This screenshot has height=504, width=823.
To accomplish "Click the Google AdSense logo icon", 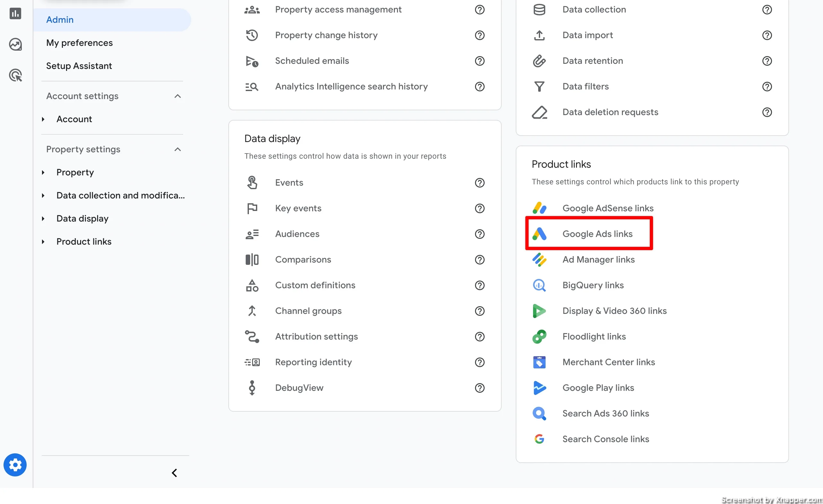I will point(539,208).
